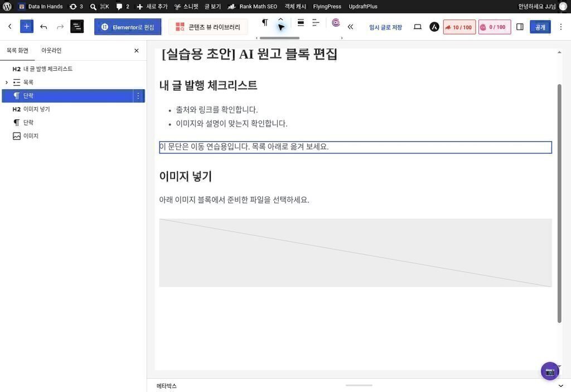The height and width of the screenshot is (392, 571).
Task: Expand the 목록 block in tree
Action: (7, 83)
